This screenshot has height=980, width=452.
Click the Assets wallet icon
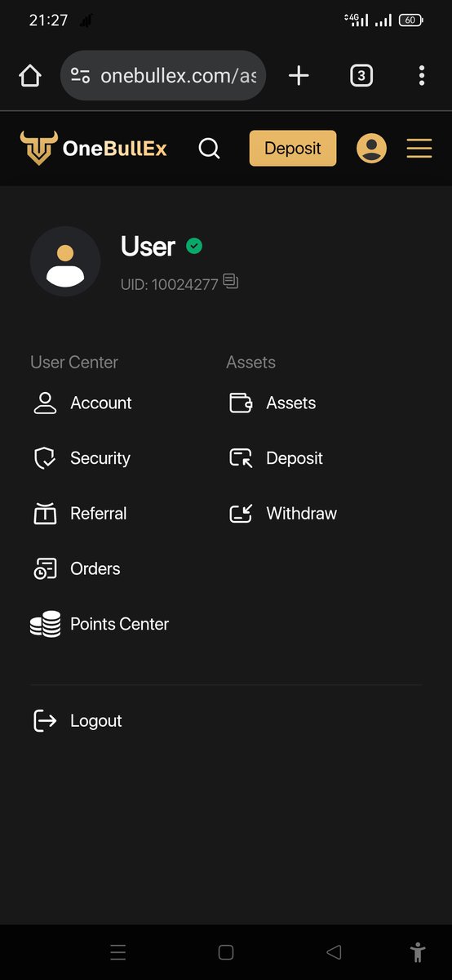(241, 403)
